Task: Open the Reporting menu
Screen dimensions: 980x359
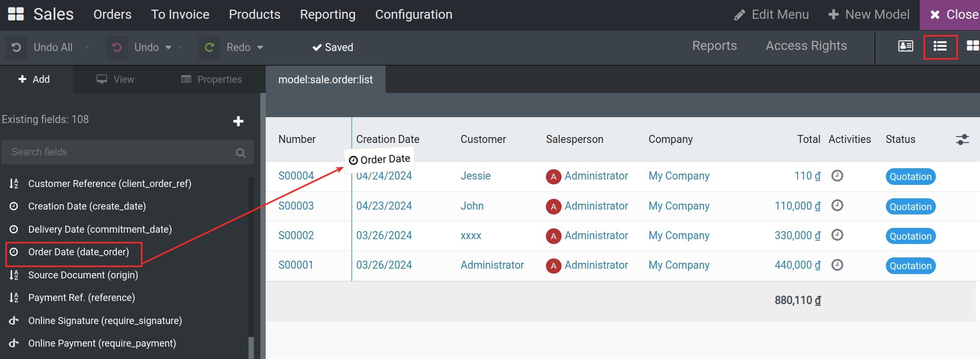Action: (x=328, y=15)
